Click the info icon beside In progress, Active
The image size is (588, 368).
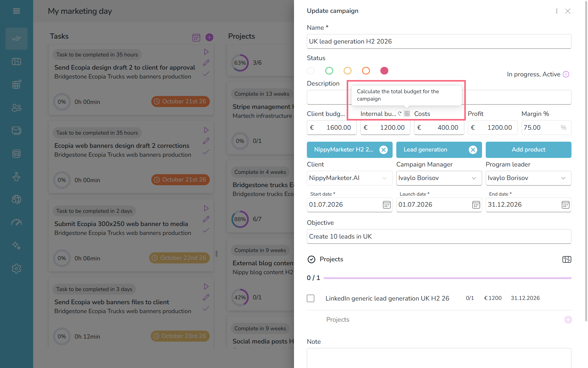566,74
